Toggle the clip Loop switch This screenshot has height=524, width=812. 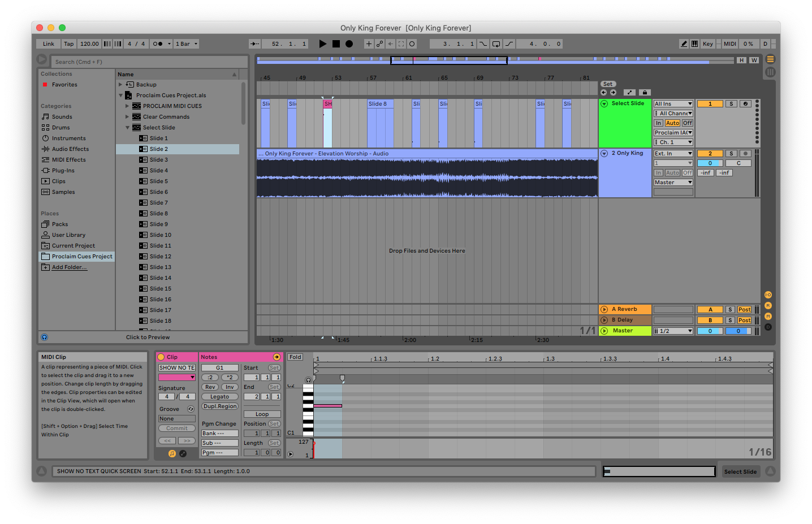point(262,414)
